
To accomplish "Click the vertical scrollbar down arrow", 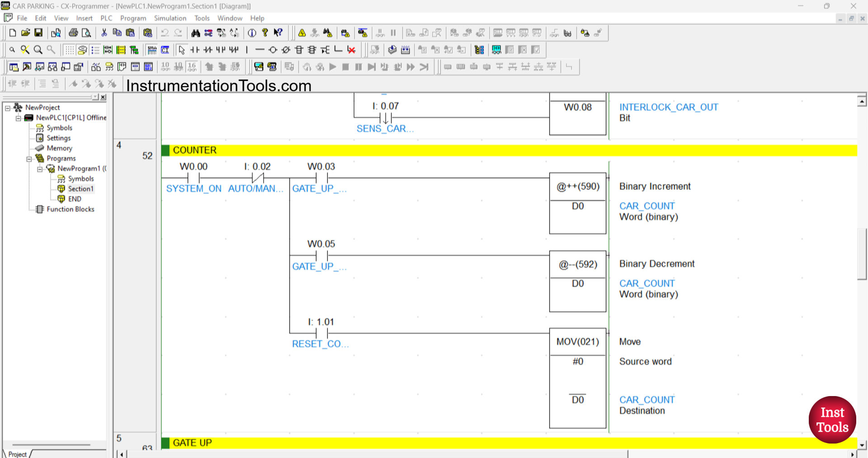I will pyautogui.click(x=862, y=445).
